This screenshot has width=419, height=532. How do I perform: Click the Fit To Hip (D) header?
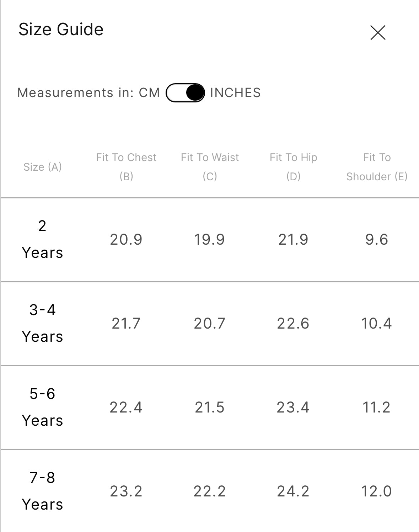(293, 167)
